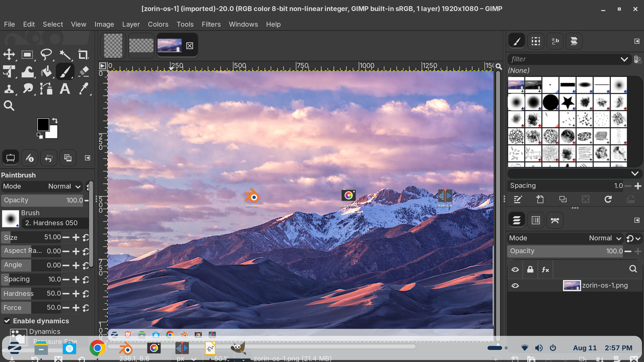Open the Layer menu
644x362 pixels.
click(131, 24)
